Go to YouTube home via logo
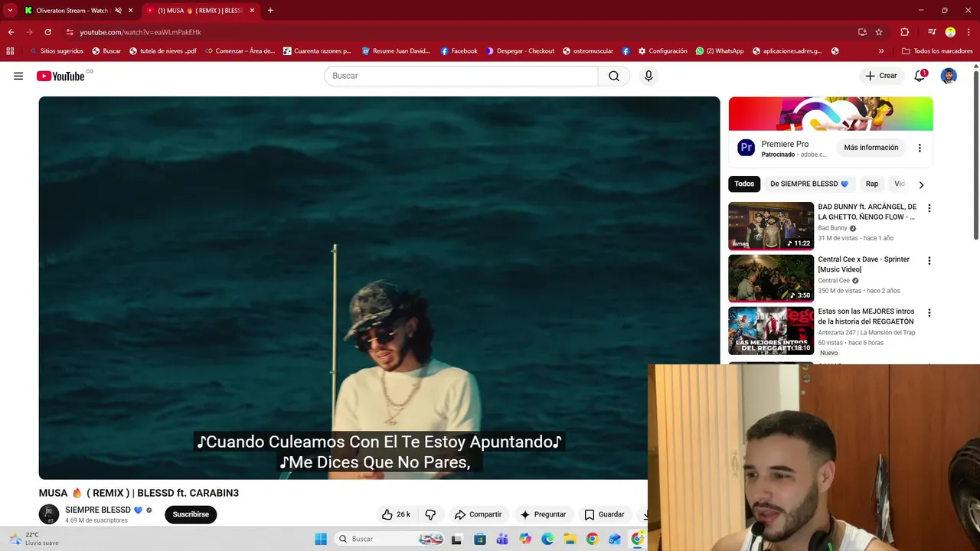 (60, 76)
